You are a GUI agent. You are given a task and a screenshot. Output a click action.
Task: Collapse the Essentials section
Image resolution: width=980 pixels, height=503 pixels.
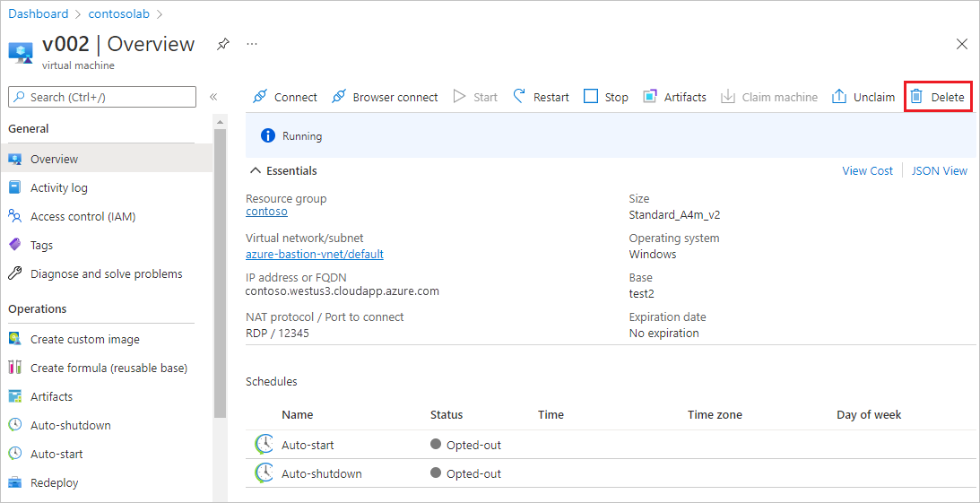256,170
